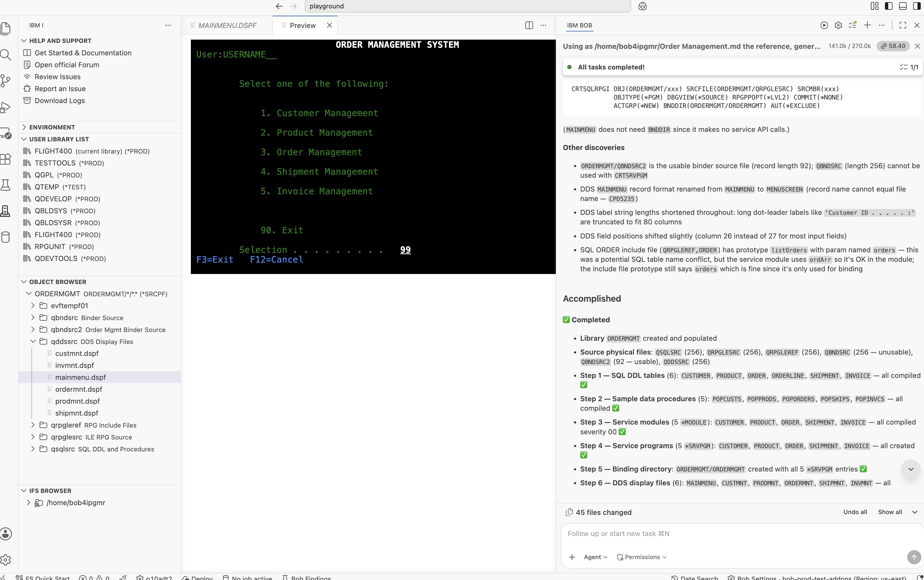Open ordermnt.dspf in object browser
Image resolution: width=924 pixels, height=580 pixels.
[79, 389]
